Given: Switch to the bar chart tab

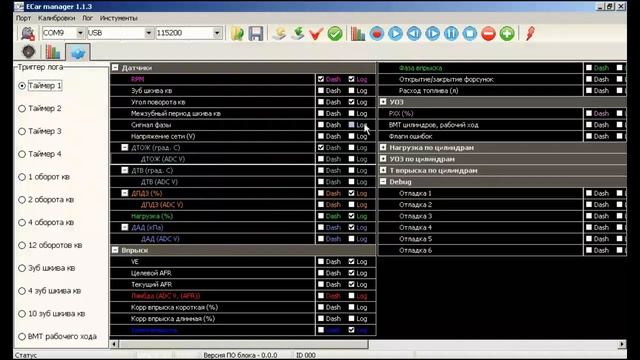Looking at the screenshot, I should (53, 52).
